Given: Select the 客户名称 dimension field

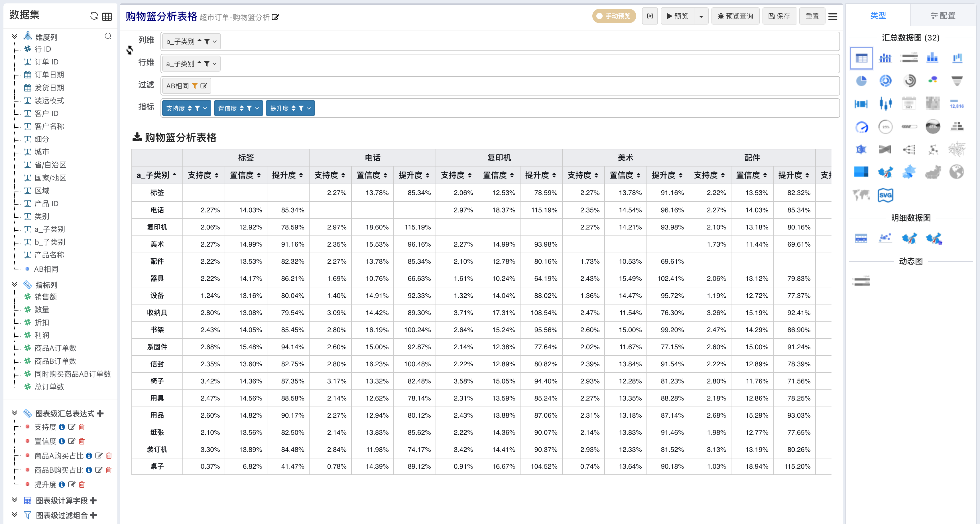Looking at the screenshot, I should [x=49, y=126].
